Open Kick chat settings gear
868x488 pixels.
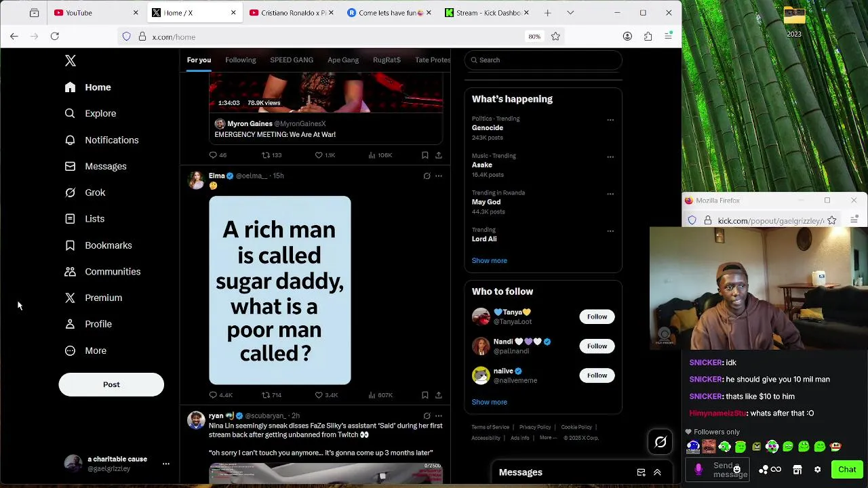tap(817, 470)
